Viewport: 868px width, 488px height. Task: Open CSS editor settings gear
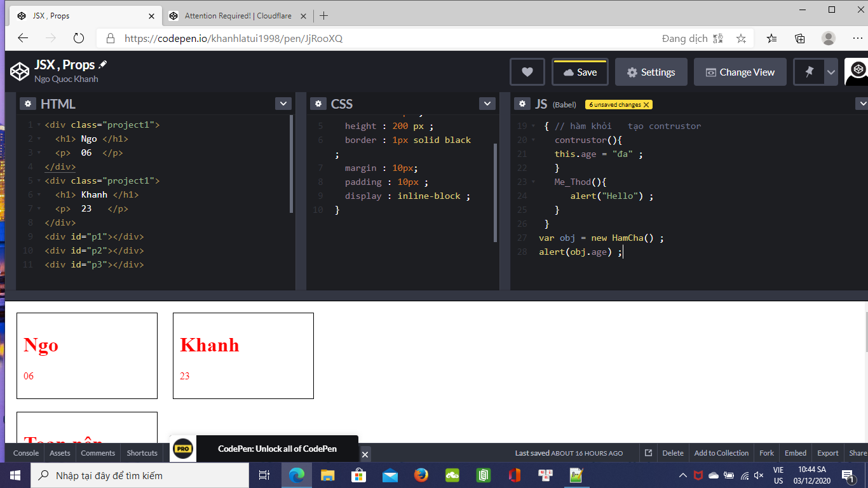click(318, 104)
